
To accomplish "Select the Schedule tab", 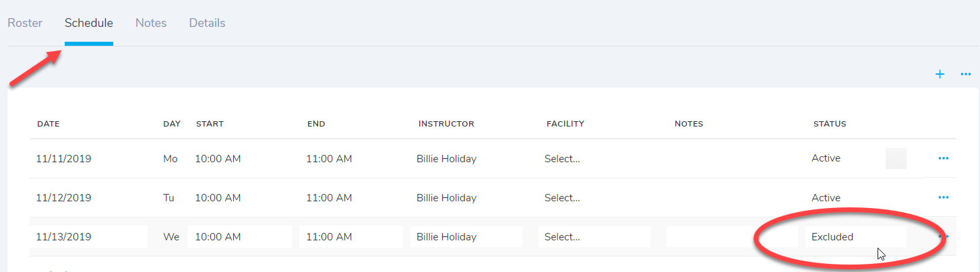I will pyautogui.click(x=89, y=23).
